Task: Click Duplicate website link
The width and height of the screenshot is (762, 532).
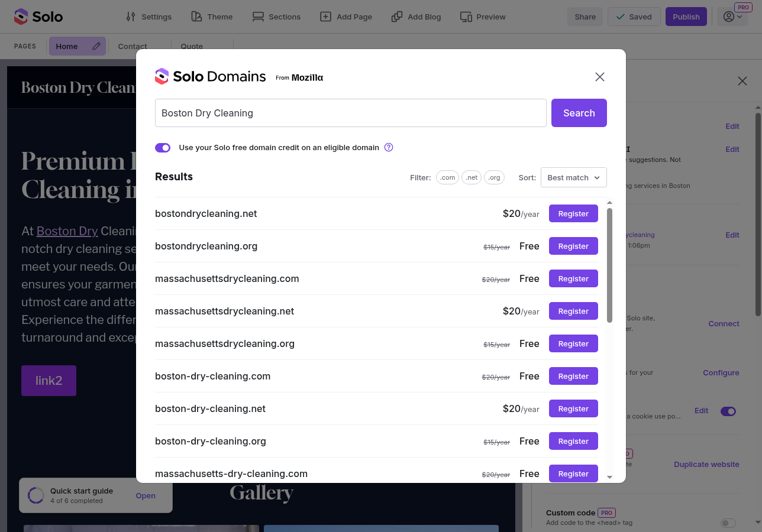Action: point(706,464)
